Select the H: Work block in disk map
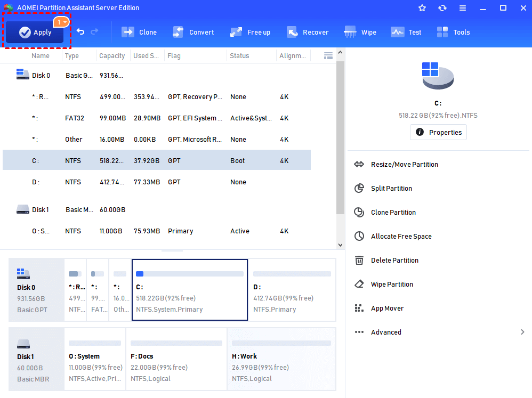The image size is (532, 398). 281,359
